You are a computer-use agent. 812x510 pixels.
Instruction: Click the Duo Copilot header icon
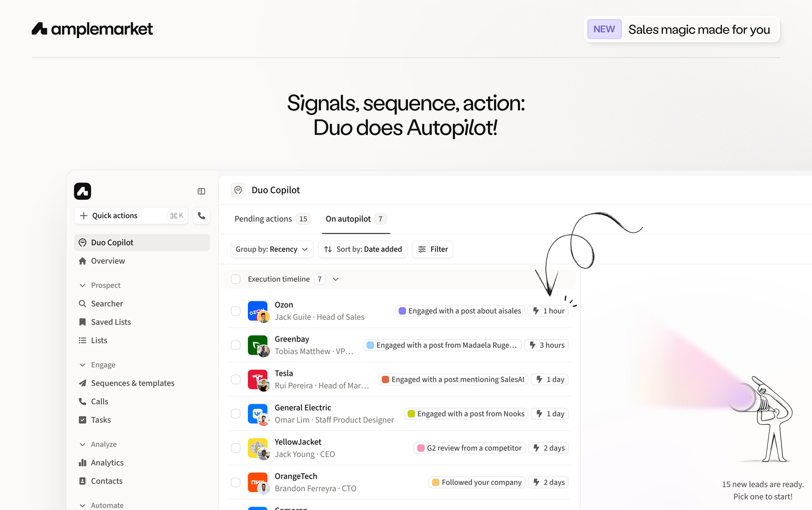pos(238,190)
